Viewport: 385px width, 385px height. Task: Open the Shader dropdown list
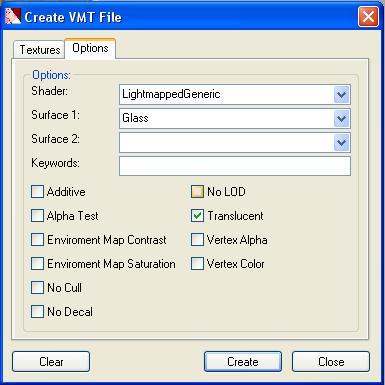point(341,94)
